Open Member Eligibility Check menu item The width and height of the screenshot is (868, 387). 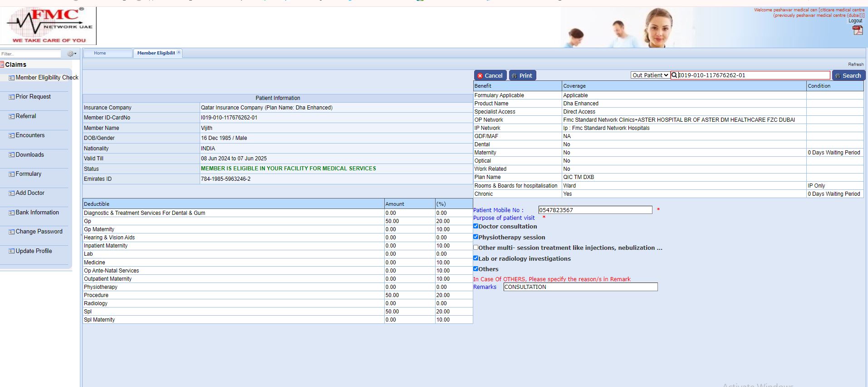coord(47,78)
